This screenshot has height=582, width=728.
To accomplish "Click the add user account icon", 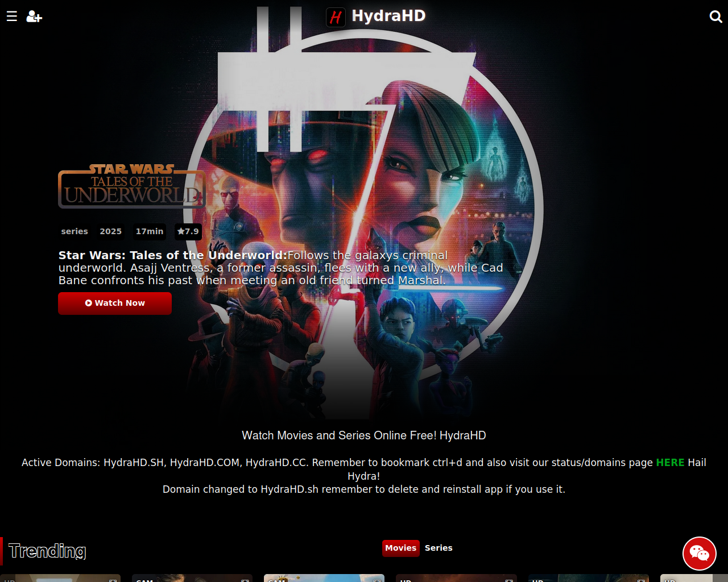I will click(x=34, y=16).
